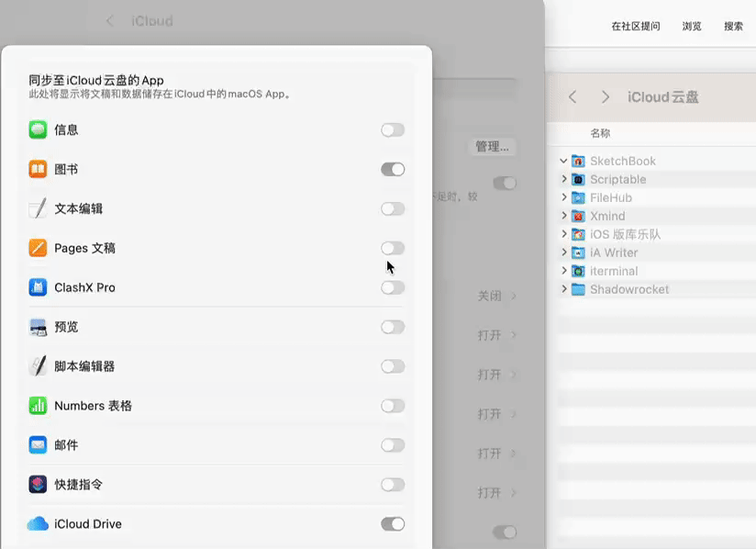This screenshot has width=756, height=549.
Task: Click the Mail (邮件) app icon
Action: point(38,445)
